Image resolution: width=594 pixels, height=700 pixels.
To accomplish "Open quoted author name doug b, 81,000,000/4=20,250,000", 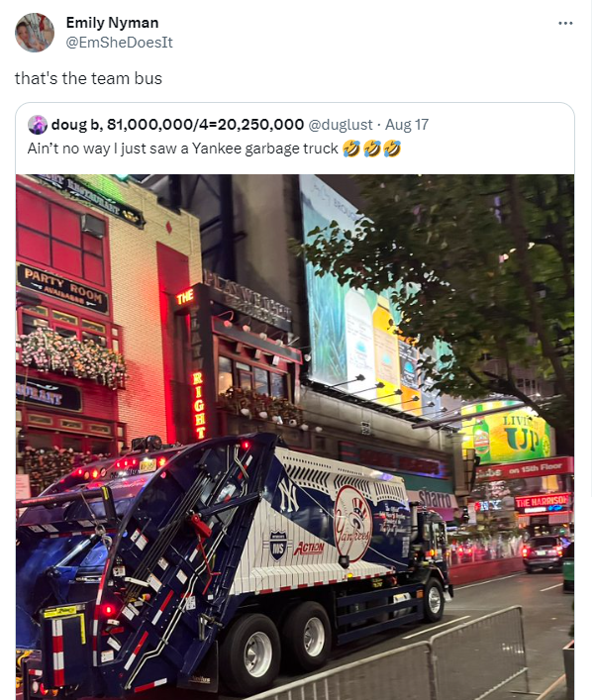I will (x=177, y=125).
